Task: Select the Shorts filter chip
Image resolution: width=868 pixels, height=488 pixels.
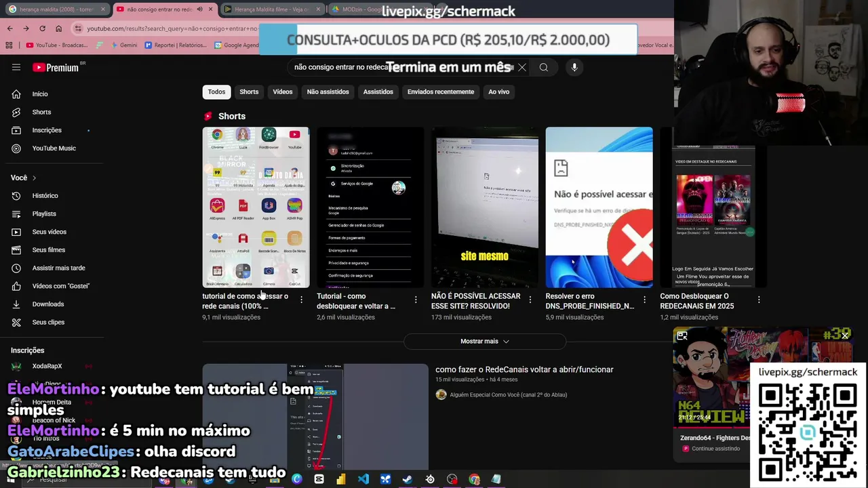Action: 249,92
